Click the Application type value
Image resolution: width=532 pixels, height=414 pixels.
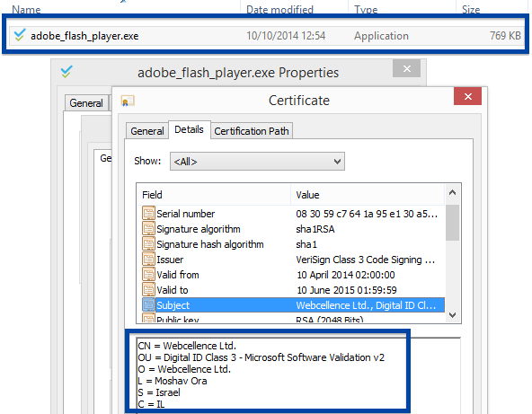(381, 36)
